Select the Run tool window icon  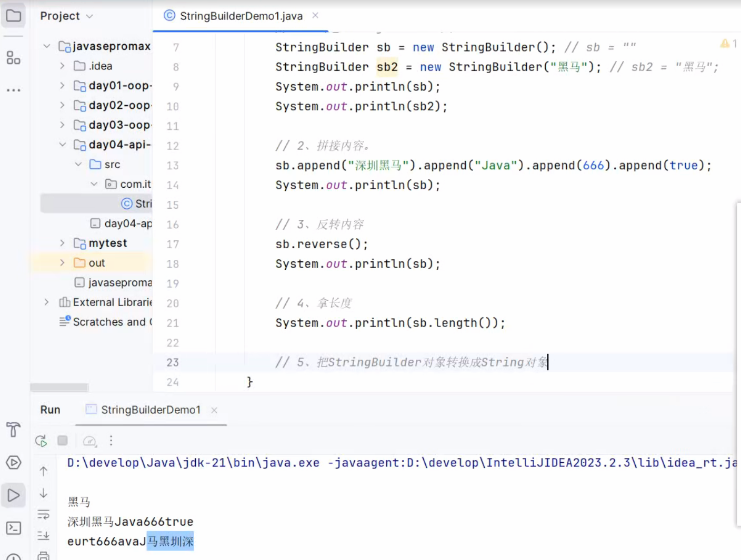pos(13,495)
